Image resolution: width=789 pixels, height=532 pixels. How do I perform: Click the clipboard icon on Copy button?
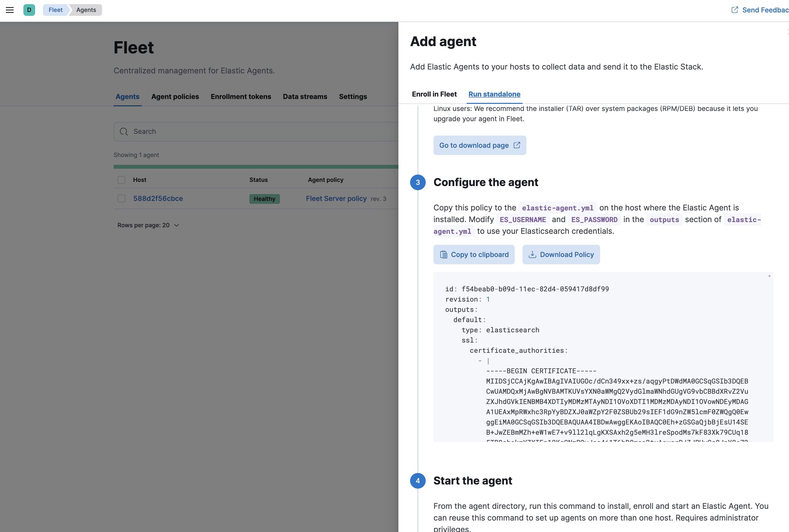click(x=443, y=255)
